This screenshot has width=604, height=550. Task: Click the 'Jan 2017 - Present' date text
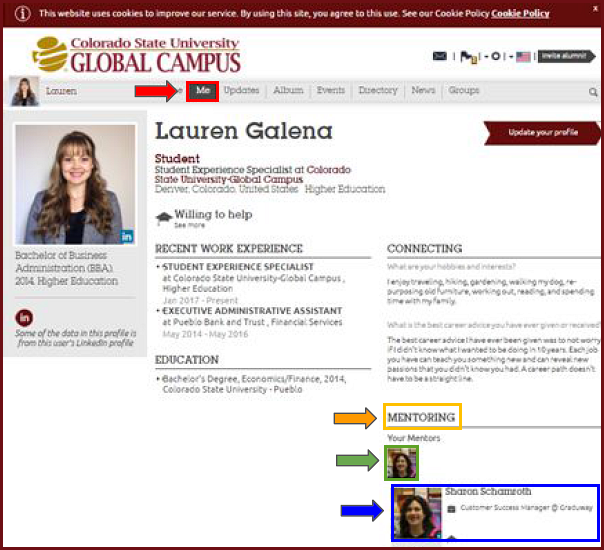pyautogui.click(x=200, y=300)
